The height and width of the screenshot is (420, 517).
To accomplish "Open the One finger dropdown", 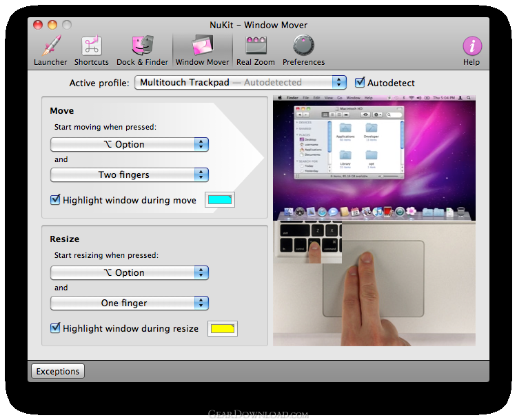I will 130,303.
